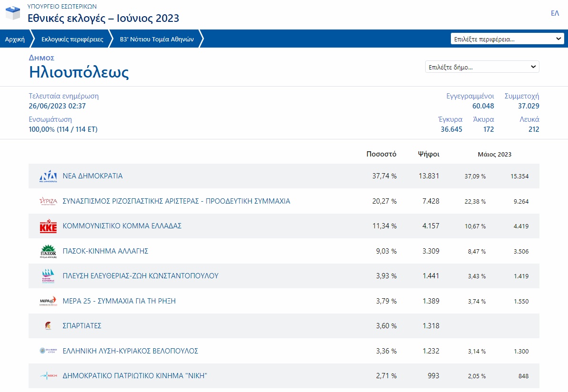Click the ΝΙΚΗ party logo
The height and width of the screenshot is (392, 568).
(x=48, y=376)
